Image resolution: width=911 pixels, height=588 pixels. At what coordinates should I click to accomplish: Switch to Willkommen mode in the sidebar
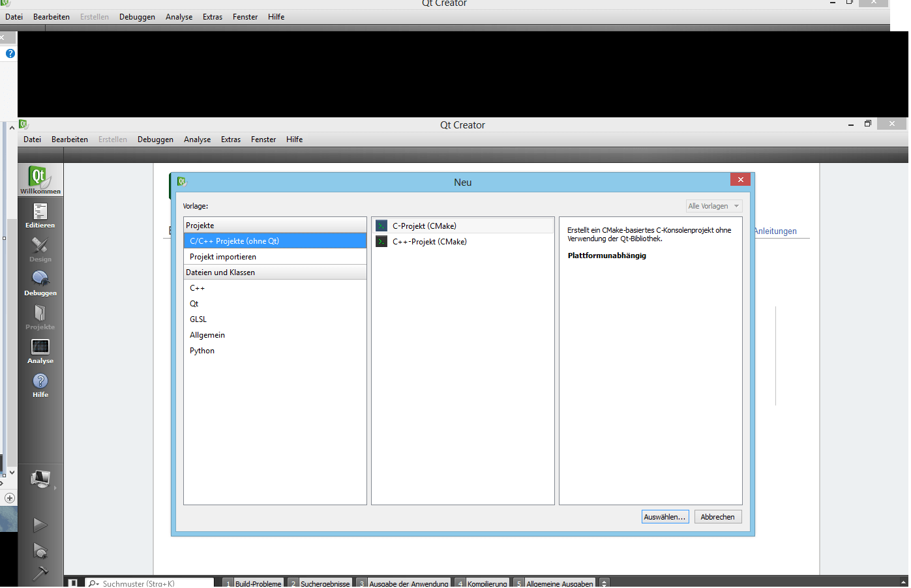40,179
